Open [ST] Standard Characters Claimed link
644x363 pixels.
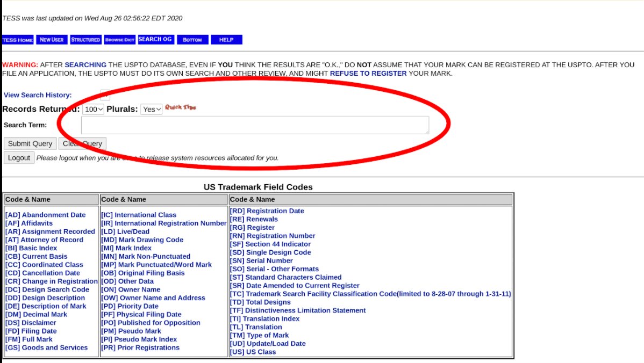(285, 277)
